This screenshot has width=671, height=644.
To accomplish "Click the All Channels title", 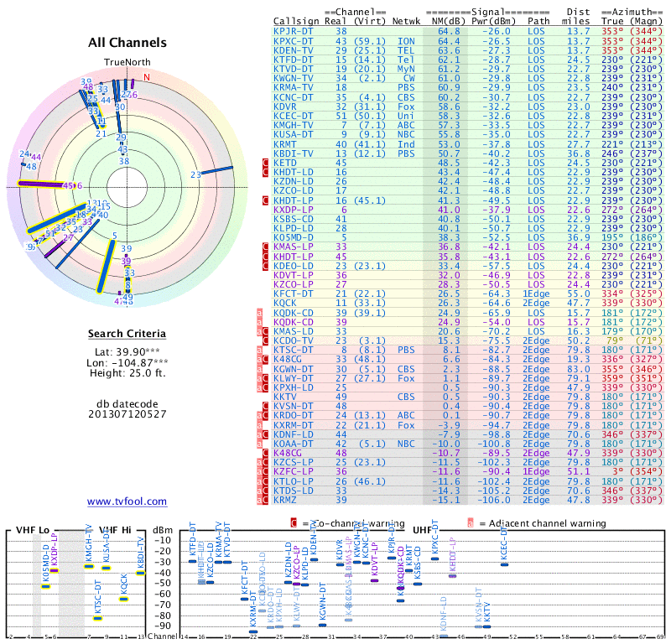I will 127,43.
